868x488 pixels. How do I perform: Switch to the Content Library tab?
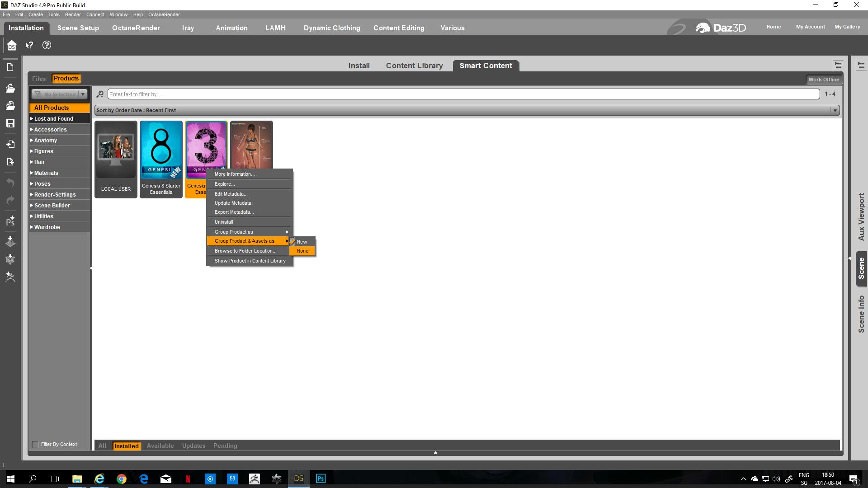pyautogui.click(x=414, y=66)
